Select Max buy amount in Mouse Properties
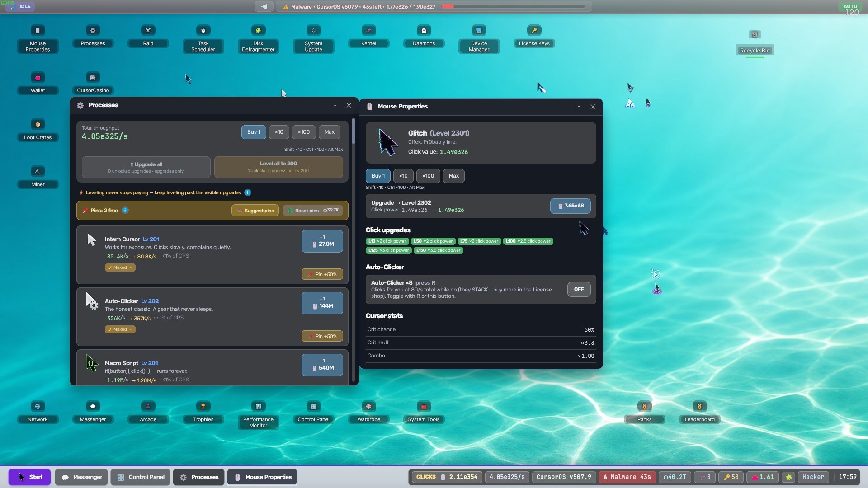The width and height of the screenshot is (868, 488). click(x=453, y=176)
